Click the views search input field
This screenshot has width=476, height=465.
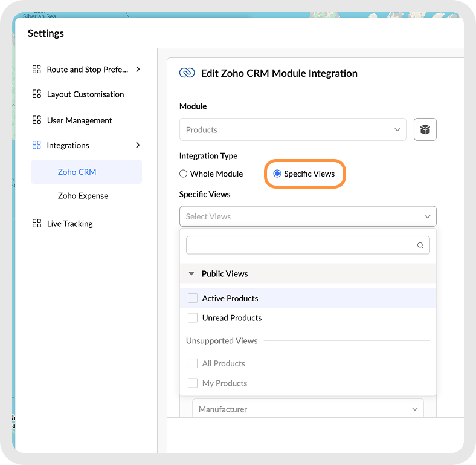click(301, 246)
